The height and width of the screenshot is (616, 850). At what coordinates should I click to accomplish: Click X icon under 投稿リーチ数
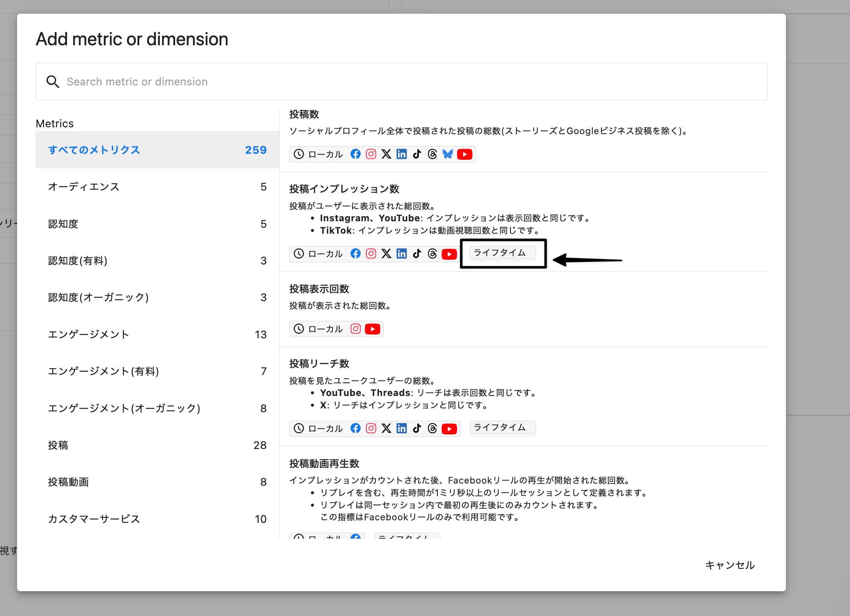coord(386,428)
